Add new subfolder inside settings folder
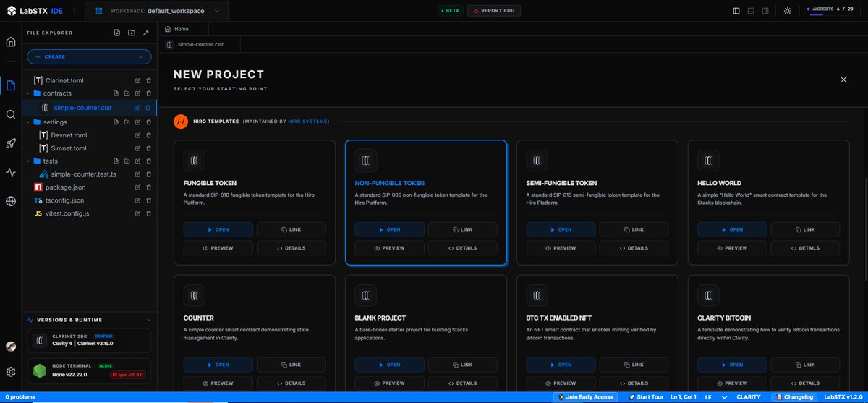 tap(127, 122)
